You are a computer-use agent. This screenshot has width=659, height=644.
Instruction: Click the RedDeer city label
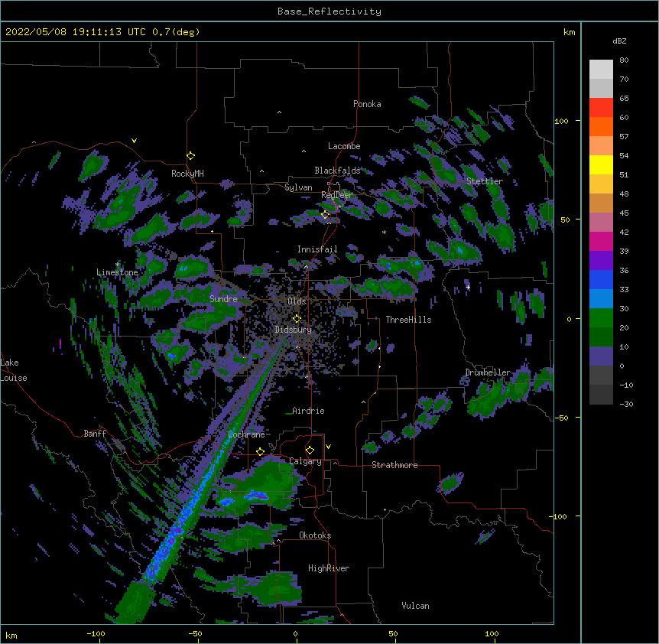(337, 194)
